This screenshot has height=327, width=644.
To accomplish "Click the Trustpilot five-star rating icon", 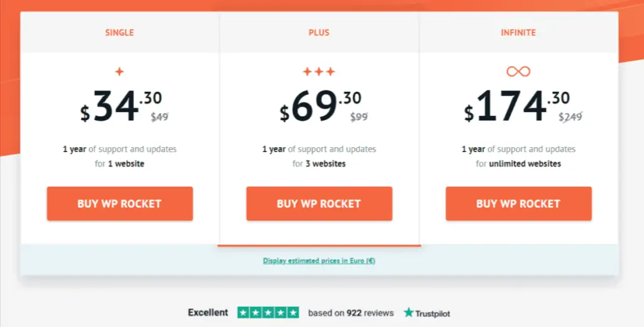I will [x=268, y=313].
